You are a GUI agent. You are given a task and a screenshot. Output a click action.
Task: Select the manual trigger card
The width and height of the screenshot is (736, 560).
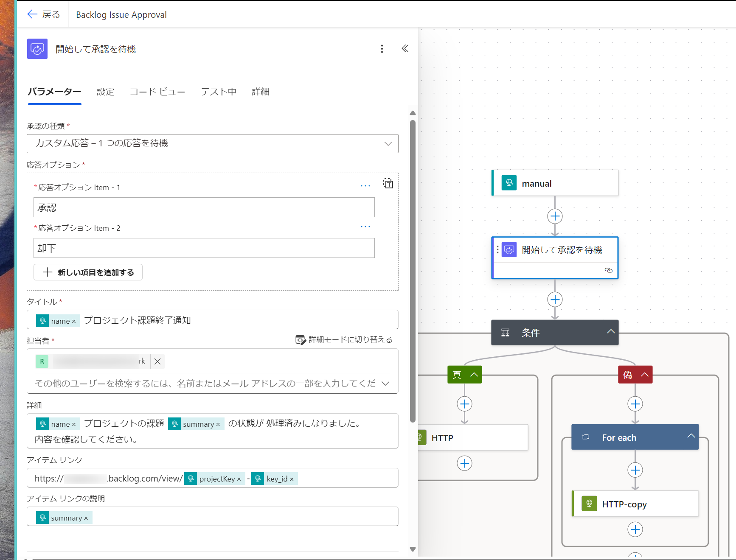555,183
